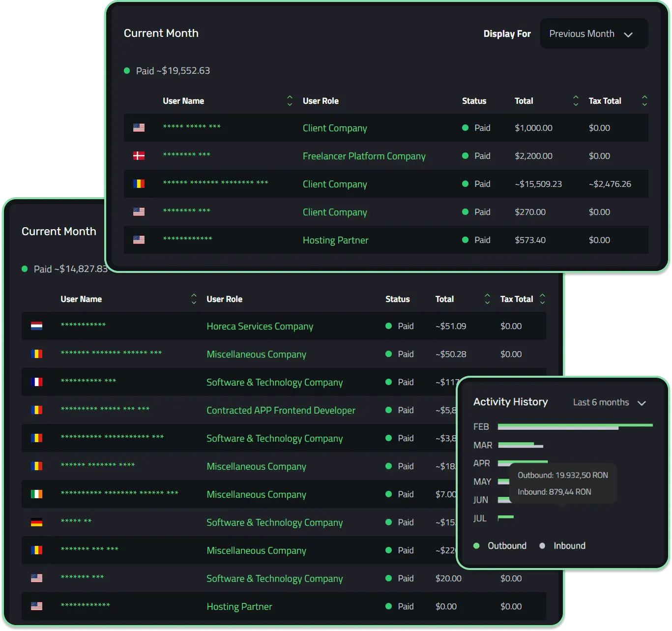Expand the Last 6 months dropdown
Viewport: 672px width, 631px height.
(x=609, y=402)
